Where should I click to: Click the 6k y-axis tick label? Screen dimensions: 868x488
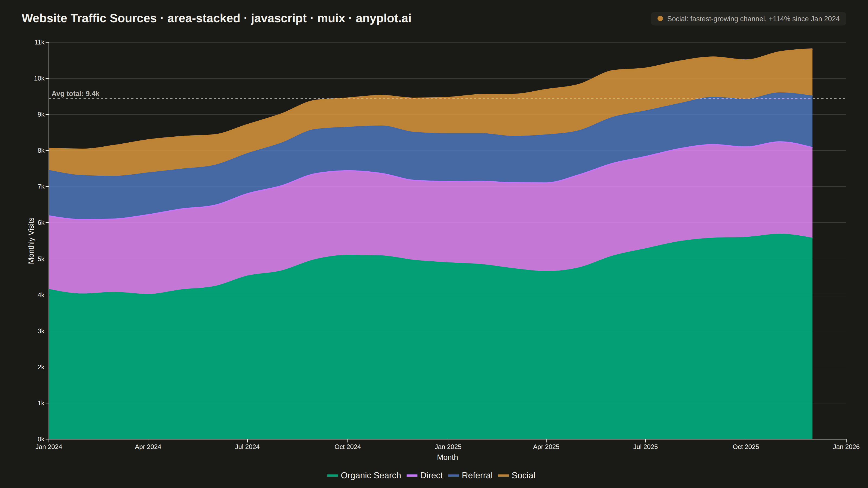[x=41, y=223]
